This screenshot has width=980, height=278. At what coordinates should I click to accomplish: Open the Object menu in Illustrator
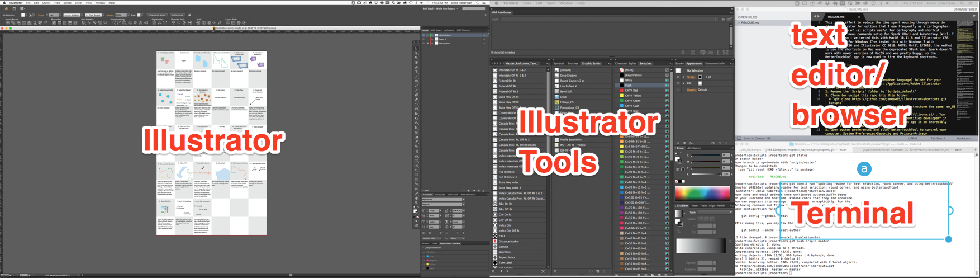click(x=46, y=3)
